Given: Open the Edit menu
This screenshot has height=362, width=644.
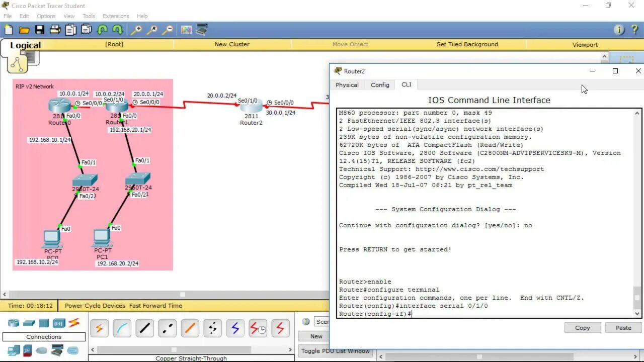Looking at the screenshot, I should pos(24,16).
